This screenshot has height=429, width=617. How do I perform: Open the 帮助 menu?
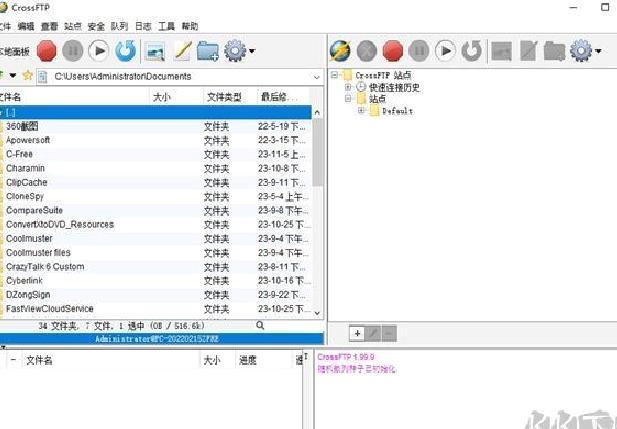[190, 26]
